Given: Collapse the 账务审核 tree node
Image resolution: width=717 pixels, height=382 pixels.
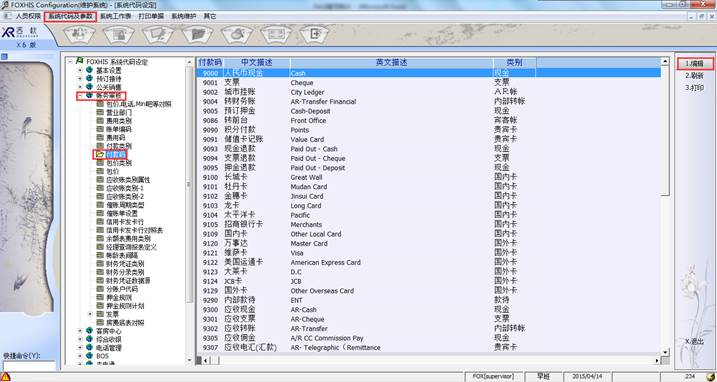Looking at the screenshot, I should [x=80, y=96].
